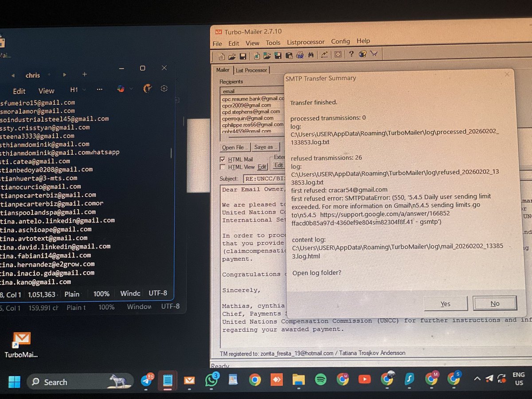Click the Copilot icon in Notepad toolbar

121,89
